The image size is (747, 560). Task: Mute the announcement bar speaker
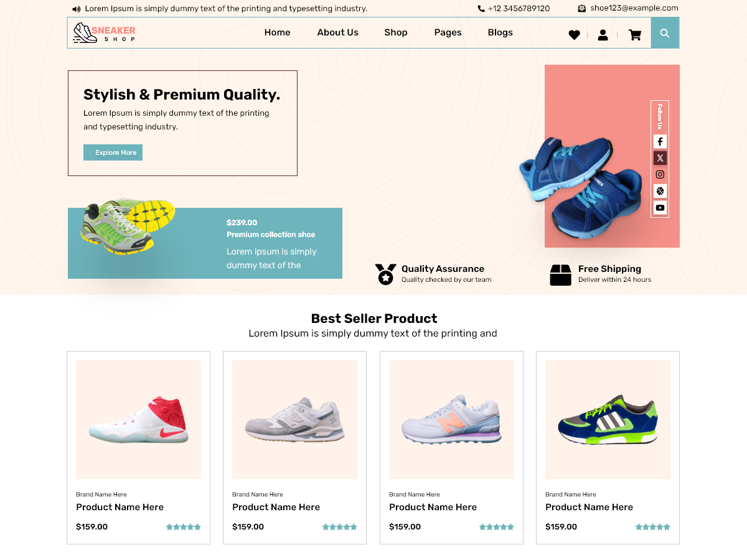pyautogui.click(x=75, y=8)
